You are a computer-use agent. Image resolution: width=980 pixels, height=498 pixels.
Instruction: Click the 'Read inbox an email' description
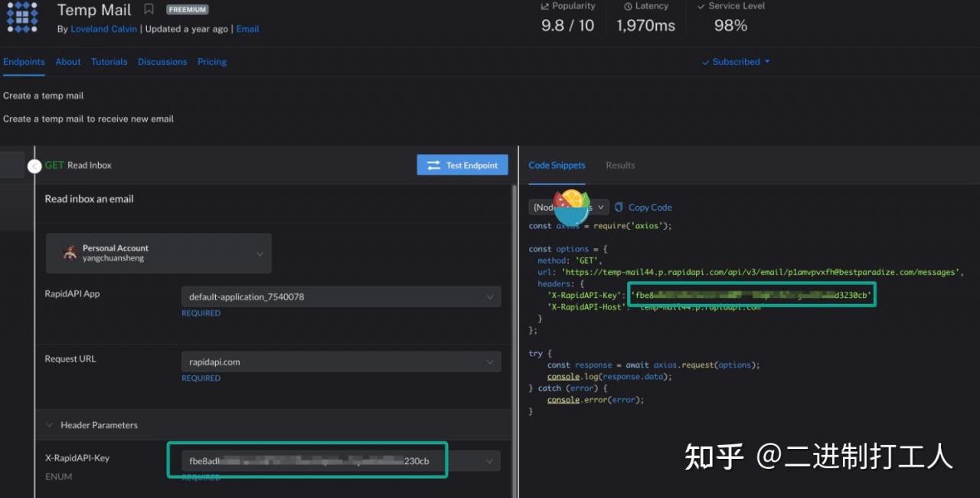click(89, 199)
